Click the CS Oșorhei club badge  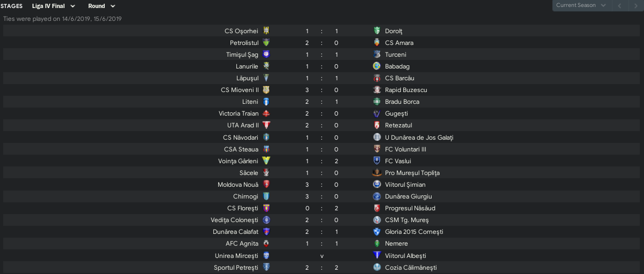266,31
